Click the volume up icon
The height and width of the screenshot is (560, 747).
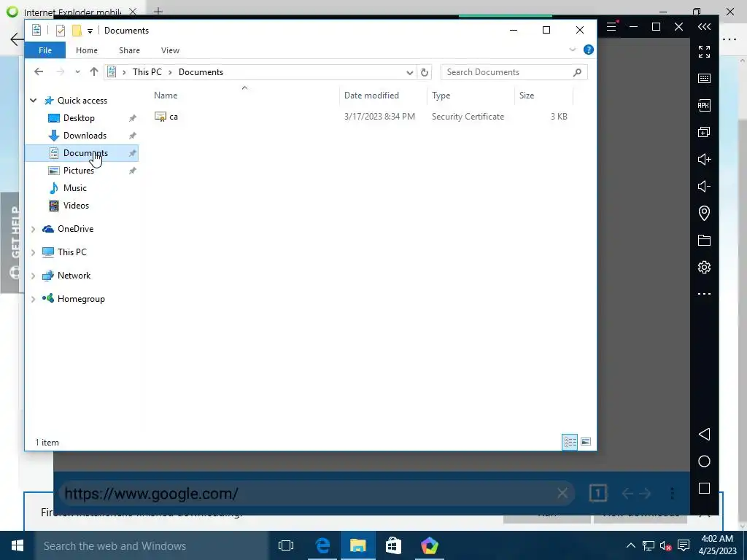[704, 159]
